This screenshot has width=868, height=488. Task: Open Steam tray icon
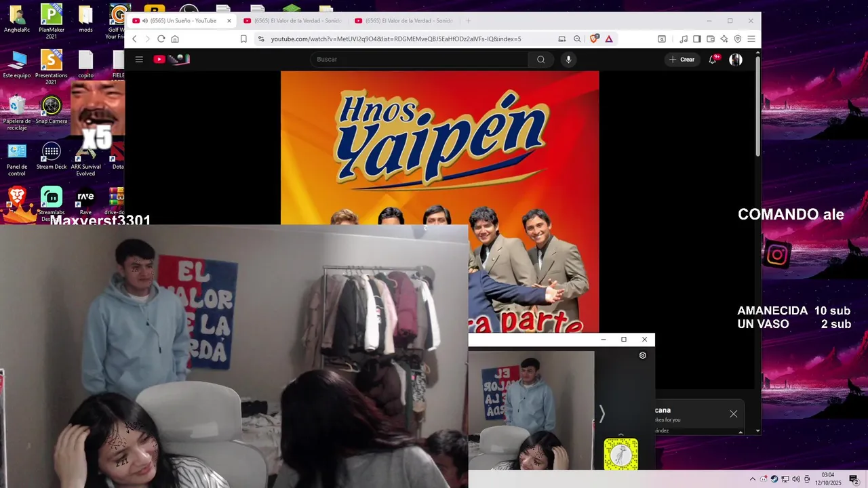pos(774,479)
